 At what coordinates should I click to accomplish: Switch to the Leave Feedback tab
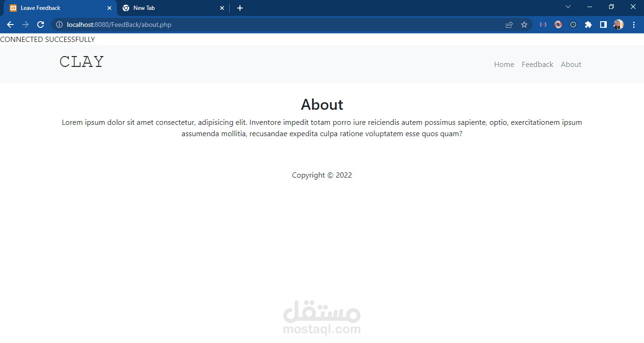tap(60, 8)
